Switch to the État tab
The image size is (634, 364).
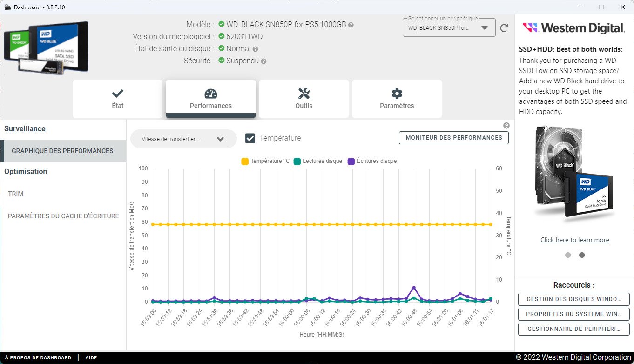point(118,99)
